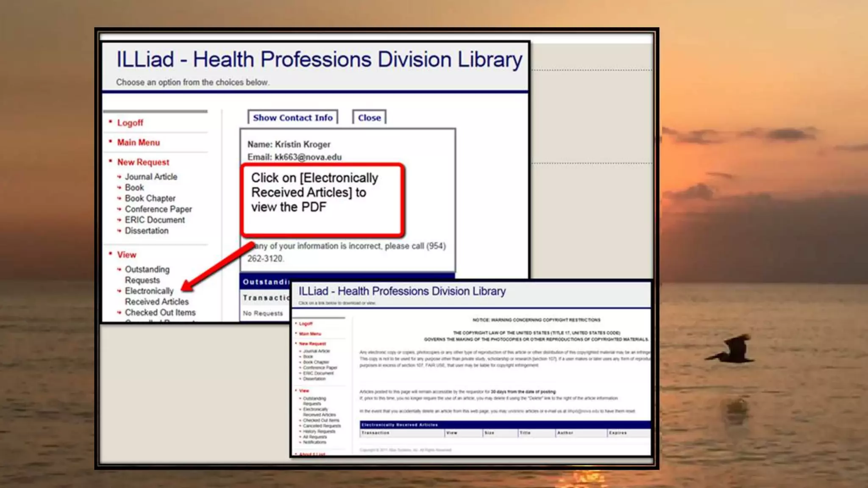Open Main Menu in the large sidebar
The width and height of the screenshot is (868, 488).
pos(138,143)
